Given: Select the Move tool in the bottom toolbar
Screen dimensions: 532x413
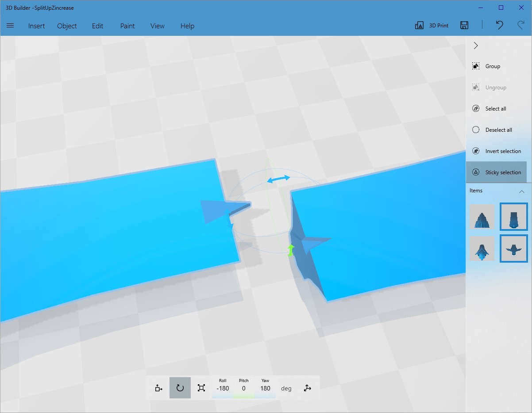Looking at the screenshot, I should [158, 388].
